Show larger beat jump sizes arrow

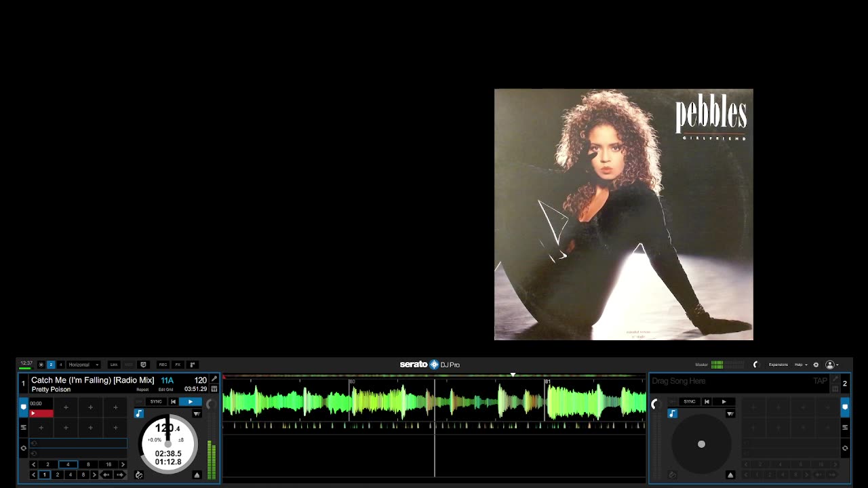[x=94, y=475]
